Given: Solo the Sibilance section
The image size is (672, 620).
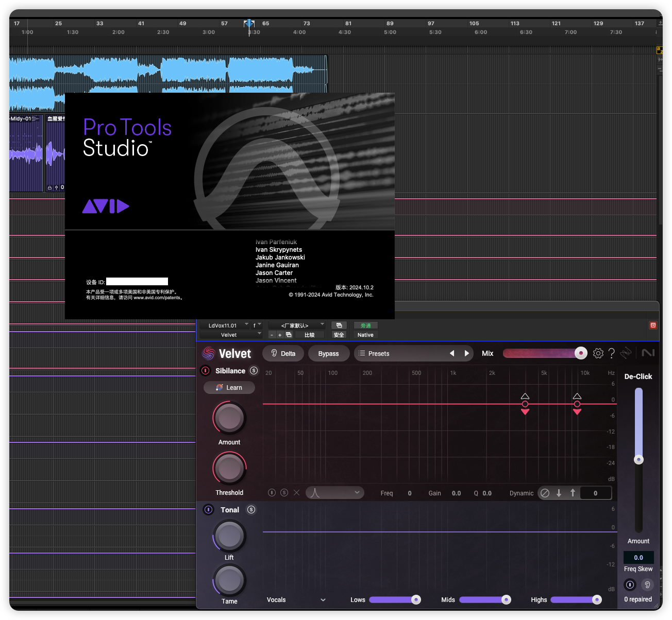Looking at the screenshot, I should 254,371.
